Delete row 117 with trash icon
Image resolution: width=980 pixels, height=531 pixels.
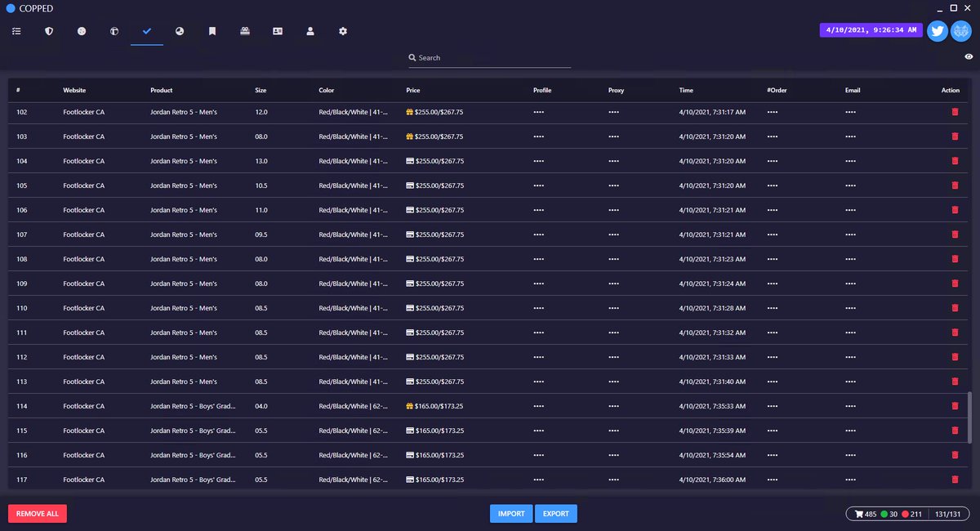[955, 480]
